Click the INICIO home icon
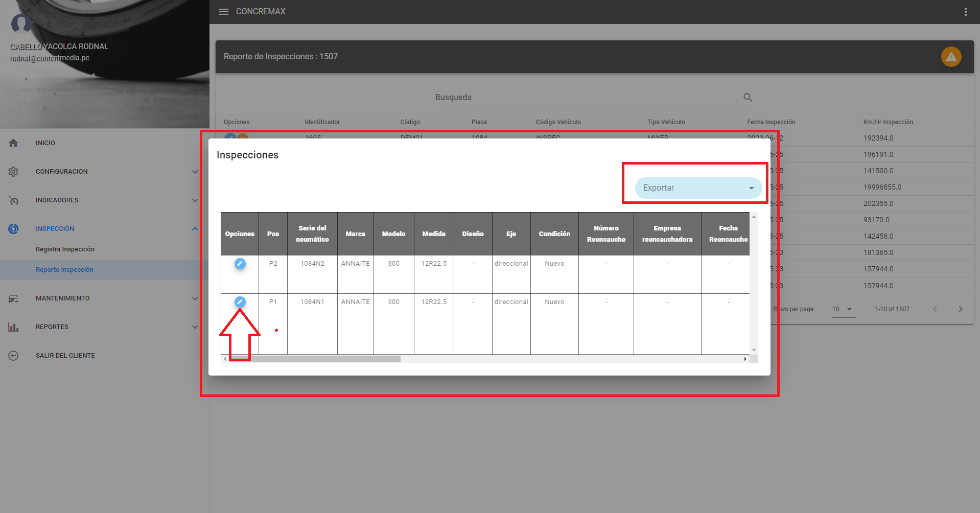Image resolution: width=980 pixels, height=513 pixels. [x=14, y=143]
